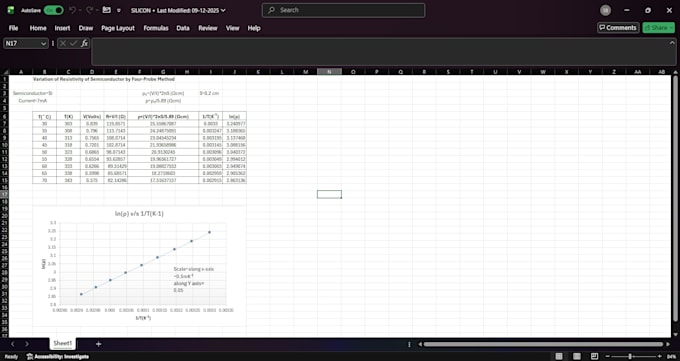Click the 'Semiconductor=Si' cell
Viewport: 680px width, 361px height.
point(33,93)
